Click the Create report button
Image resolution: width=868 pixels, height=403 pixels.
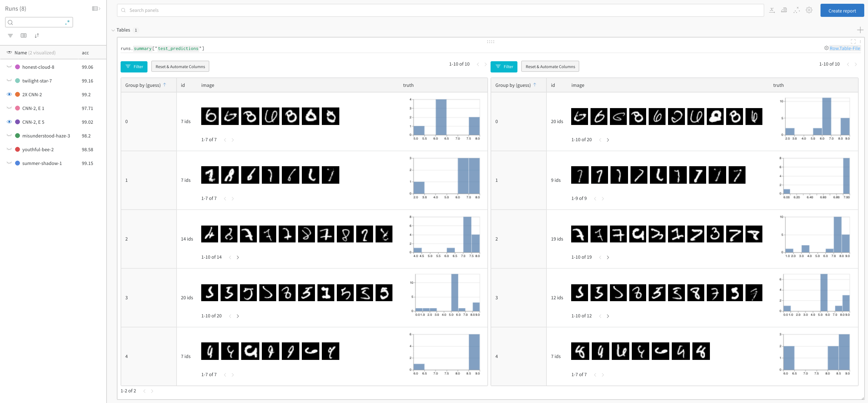tap(842, 10)
